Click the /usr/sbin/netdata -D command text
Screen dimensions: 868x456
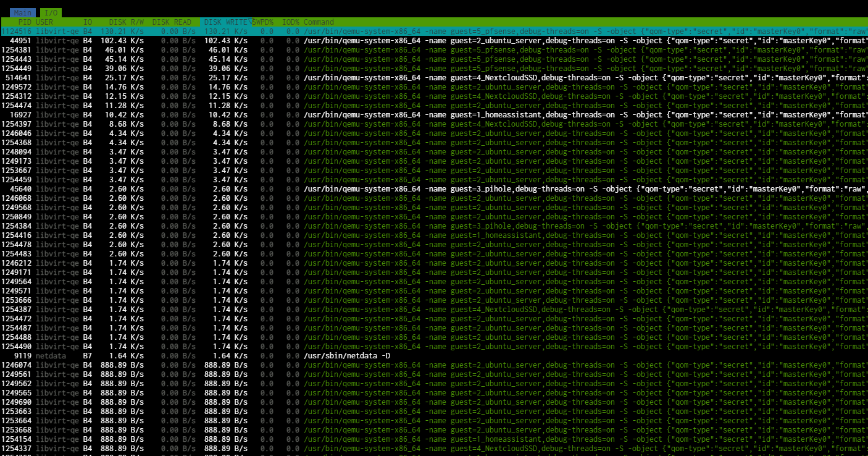[347, 356]
